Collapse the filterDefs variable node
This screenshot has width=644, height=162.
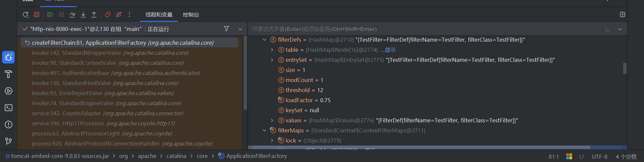pos(264,40)
